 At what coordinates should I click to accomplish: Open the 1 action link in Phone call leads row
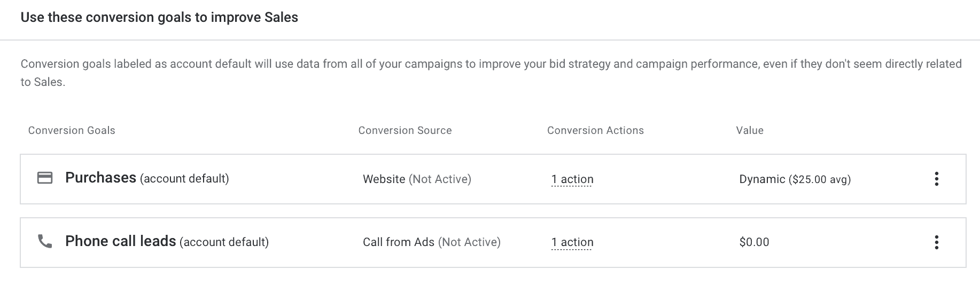[x=572, y=242]
